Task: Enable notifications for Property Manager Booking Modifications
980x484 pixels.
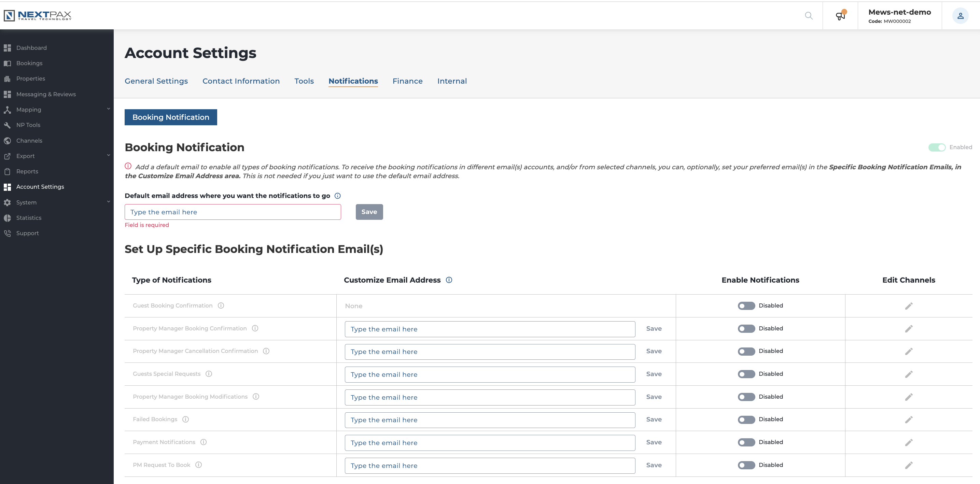Action: [x=746, y=397]
